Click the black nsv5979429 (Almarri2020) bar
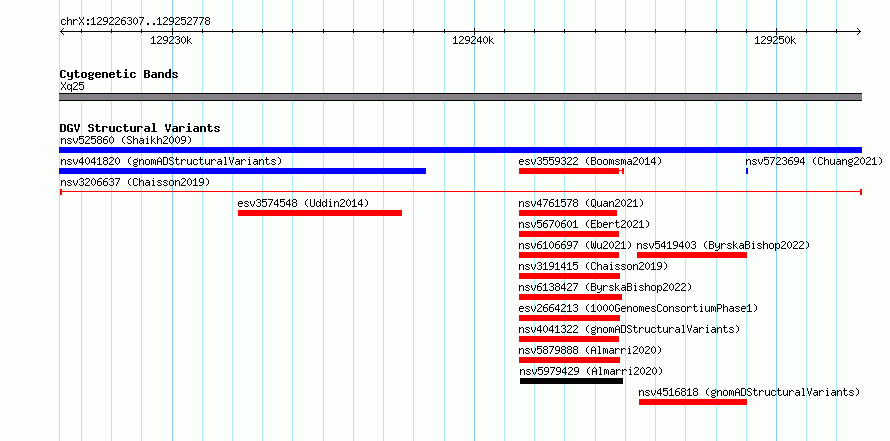This screenshot has width=890, height=441. click(x=571, y=381)
